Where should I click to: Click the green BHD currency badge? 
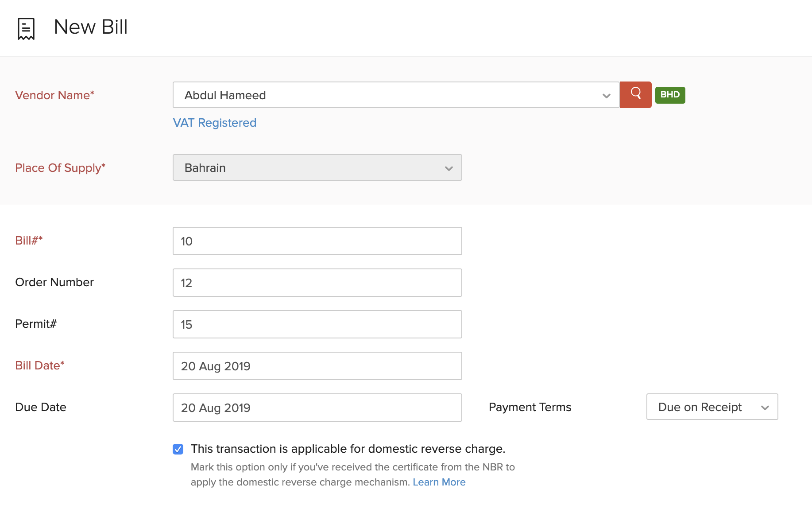tap(670, 95)
